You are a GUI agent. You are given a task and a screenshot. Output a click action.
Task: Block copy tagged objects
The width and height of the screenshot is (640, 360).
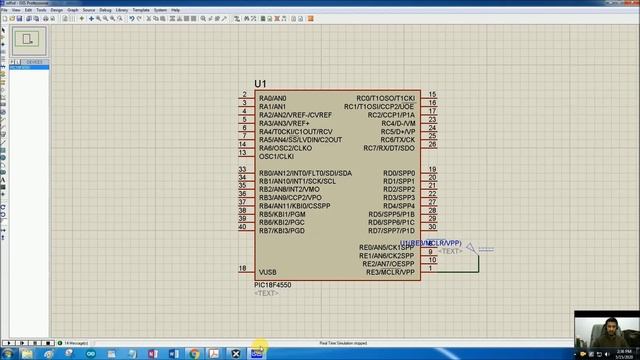click(172, 19)
